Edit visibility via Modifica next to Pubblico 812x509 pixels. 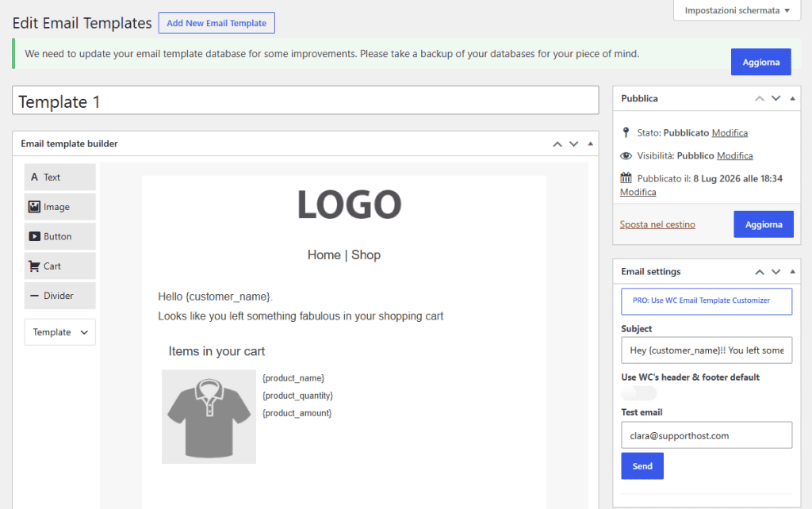[x=734, y=155]
